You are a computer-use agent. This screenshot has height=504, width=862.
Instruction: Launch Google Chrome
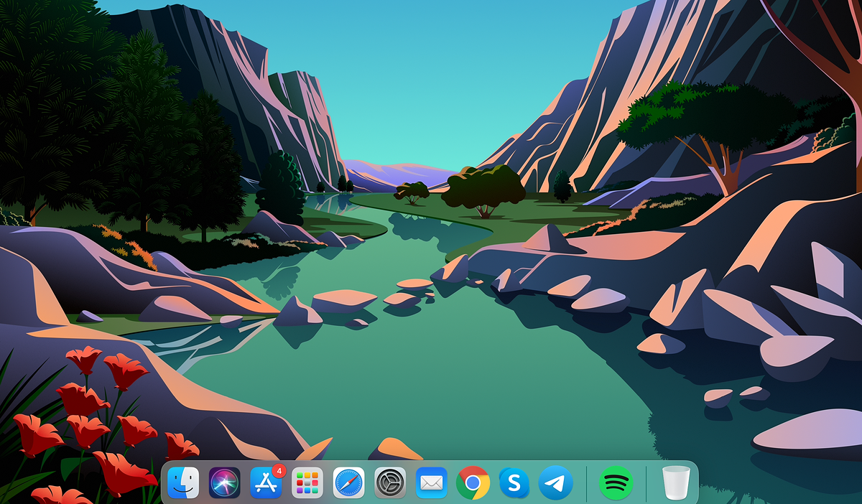473,482
